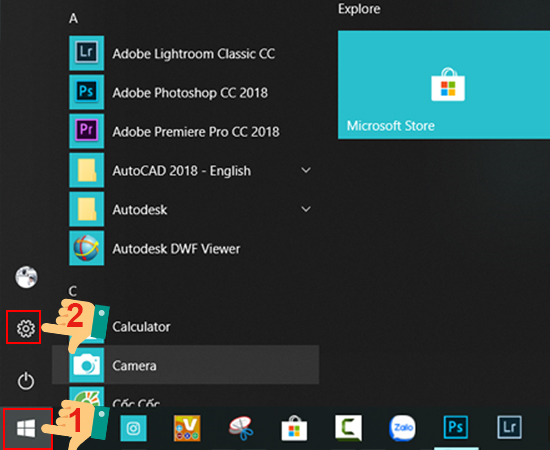
Task: Click the AutoCAD 2018 folder icon
Action: point(87,170)
